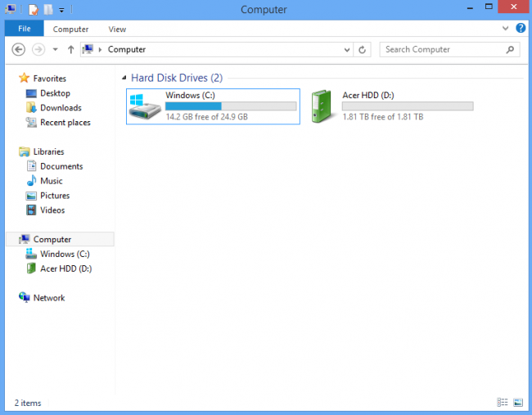Click the Computer system icon in the title bar

click(x=10, y=9)
